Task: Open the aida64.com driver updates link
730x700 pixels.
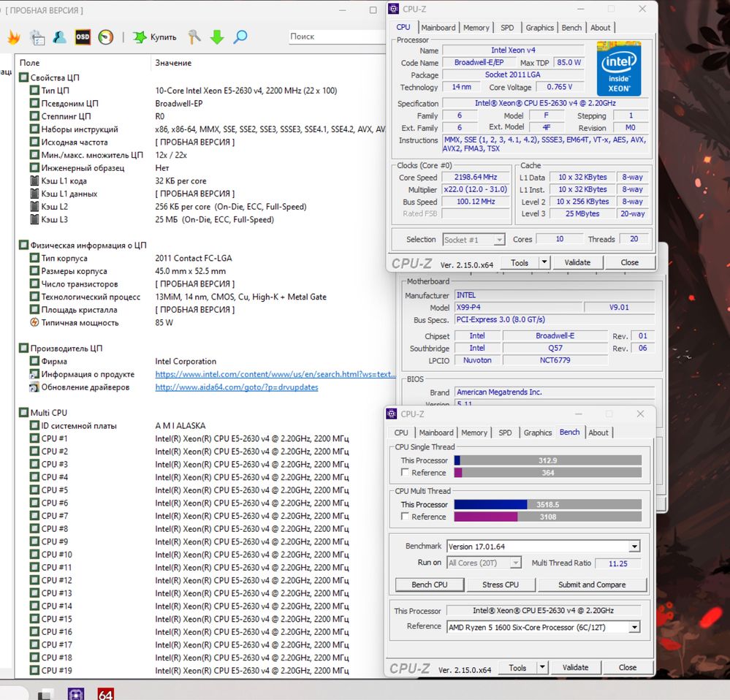Action: (237, 387)
